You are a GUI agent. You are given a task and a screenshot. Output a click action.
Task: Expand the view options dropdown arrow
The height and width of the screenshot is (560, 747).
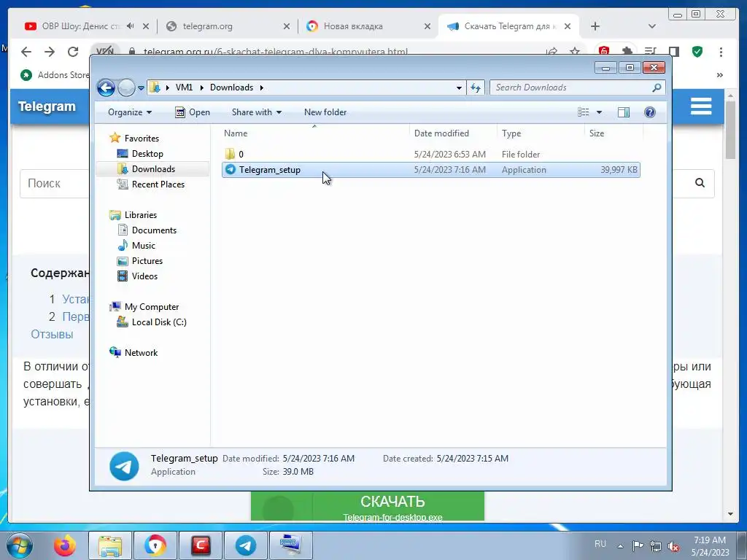(x=600, y=112)
